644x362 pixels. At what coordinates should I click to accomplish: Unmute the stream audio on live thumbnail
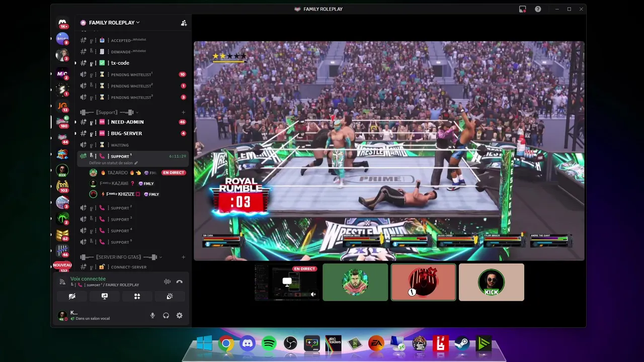(x=313, y=295)
